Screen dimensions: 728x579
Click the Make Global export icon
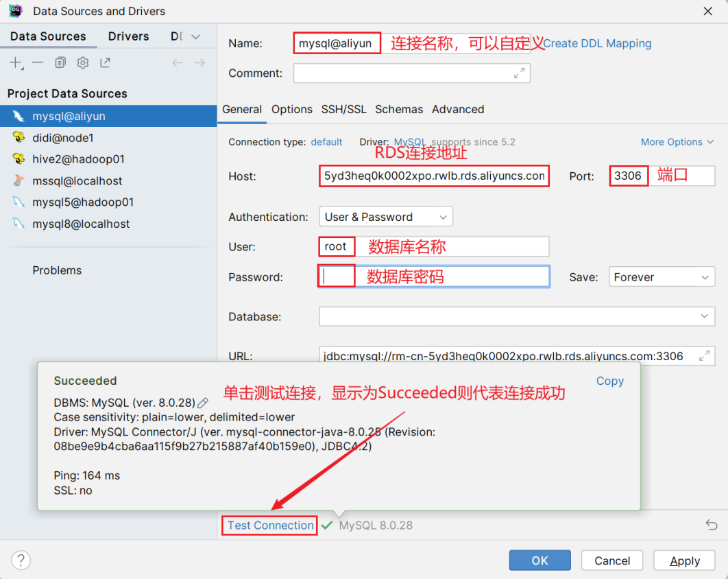[106, 62]
